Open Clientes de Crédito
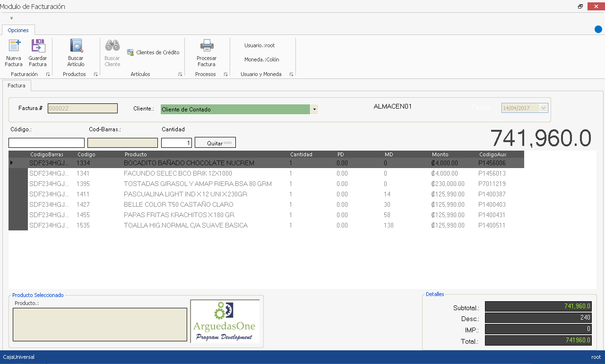The image size is (605, 364). pyautogui.click(x=153, y=52)
